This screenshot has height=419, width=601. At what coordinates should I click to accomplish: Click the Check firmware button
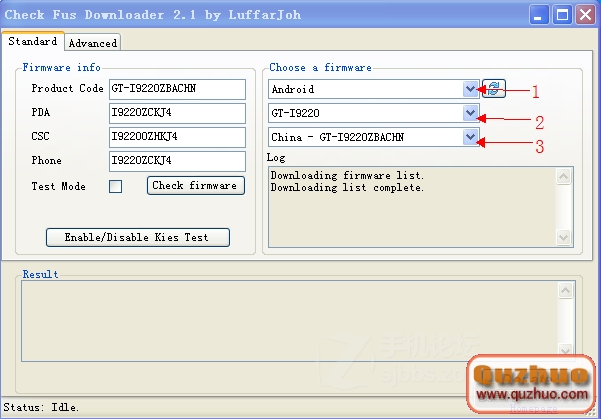click(x=195, y=186)
